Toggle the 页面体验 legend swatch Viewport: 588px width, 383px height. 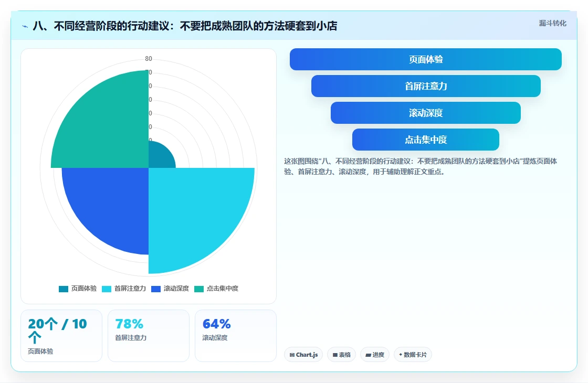coord(64,289)
